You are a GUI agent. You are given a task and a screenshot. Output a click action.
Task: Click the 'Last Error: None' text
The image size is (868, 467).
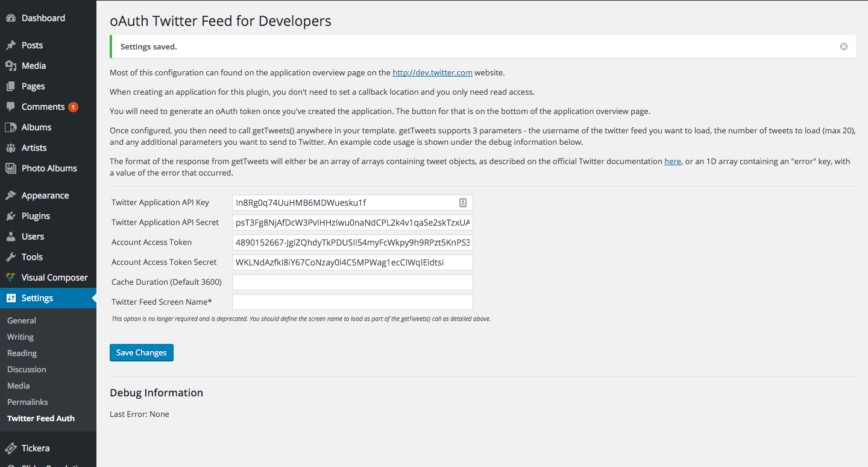[x=139, y=415]
